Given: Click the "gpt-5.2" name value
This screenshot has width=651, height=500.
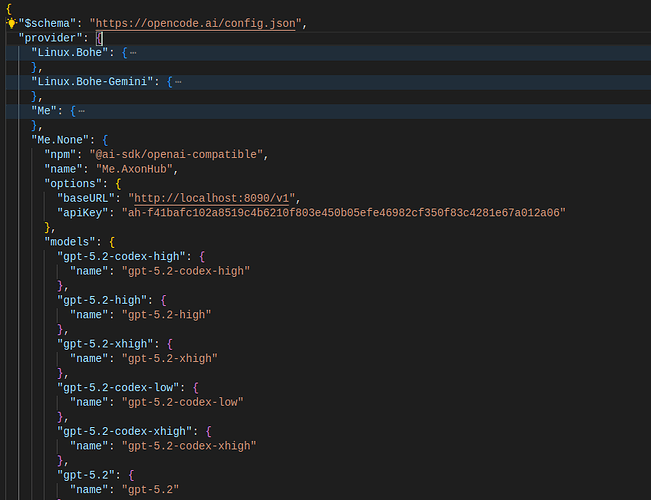Looking at the screenshot, I should pyautogui.click(x=150, y=490).
